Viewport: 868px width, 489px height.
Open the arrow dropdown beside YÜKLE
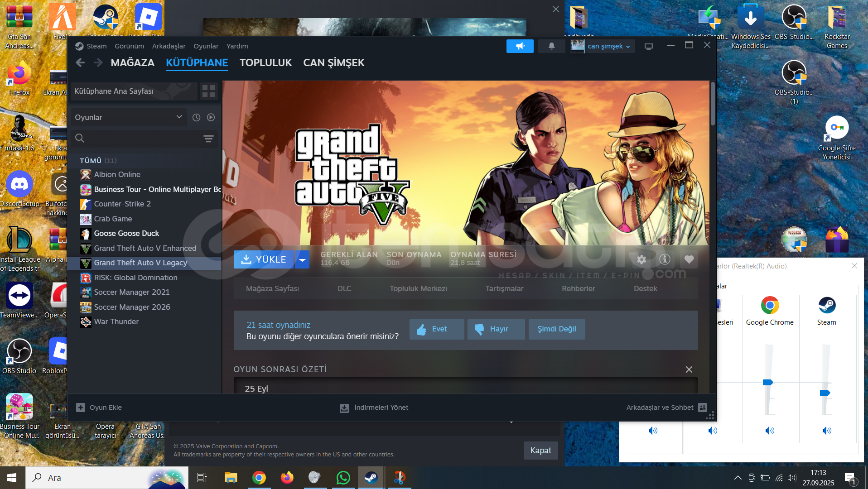point(302,259)
